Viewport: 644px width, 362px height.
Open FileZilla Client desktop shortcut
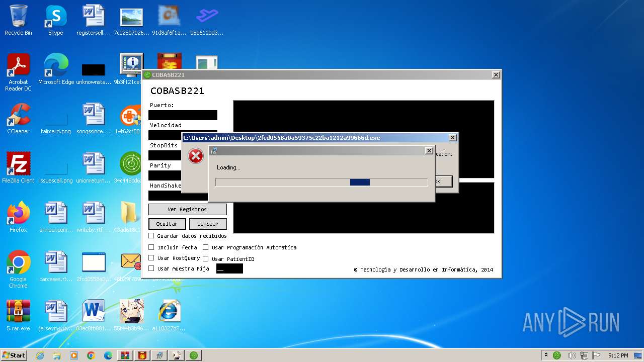coord(18,168)
